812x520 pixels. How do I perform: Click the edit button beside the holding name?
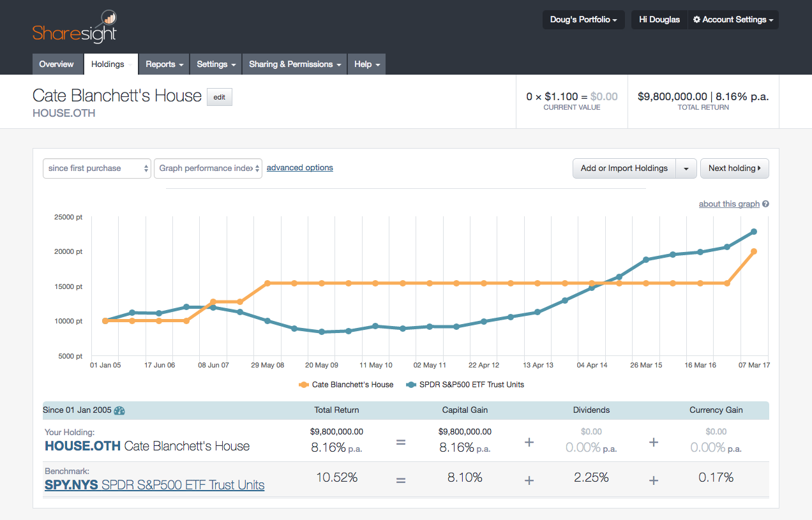tap(220, 97)
